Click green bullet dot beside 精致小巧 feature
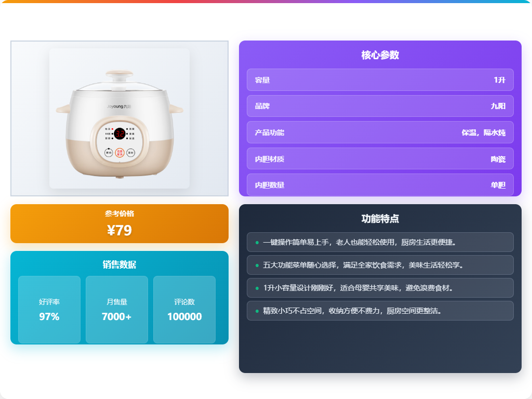532x399 pixels. pyautogui.click(x=257, y=311)
